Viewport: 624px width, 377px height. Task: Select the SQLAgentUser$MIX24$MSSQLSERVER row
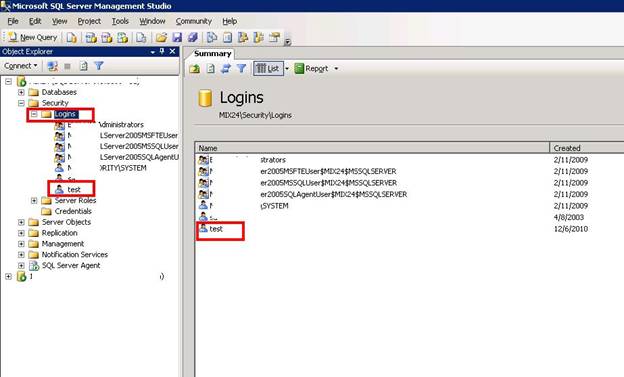(333, 194)
